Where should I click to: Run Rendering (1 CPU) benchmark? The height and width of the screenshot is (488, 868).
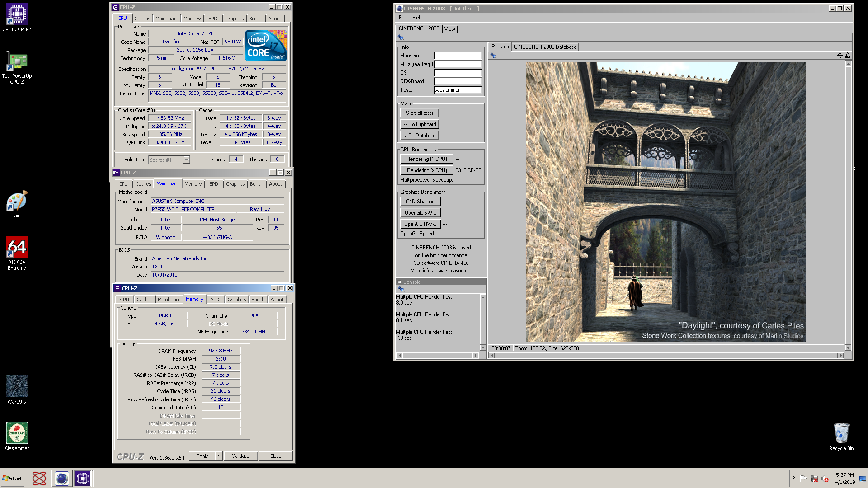pyautogui.click(x=426, y=159)
